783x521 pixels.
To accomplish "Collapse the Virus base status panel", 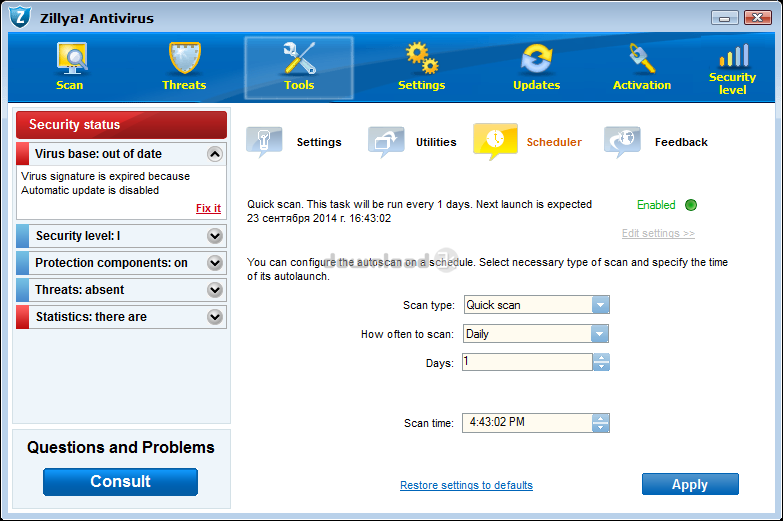I will 214,154.
